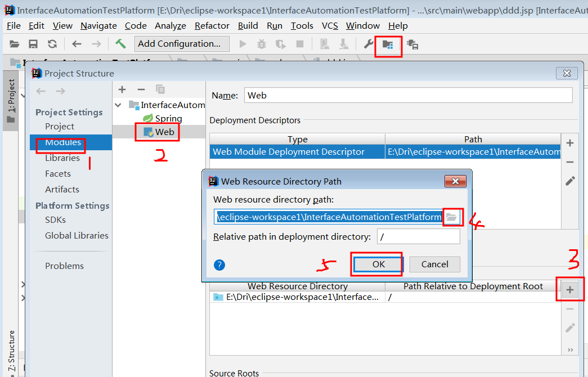
Task: Open the Run menu
Action: (x=275, y=25)
